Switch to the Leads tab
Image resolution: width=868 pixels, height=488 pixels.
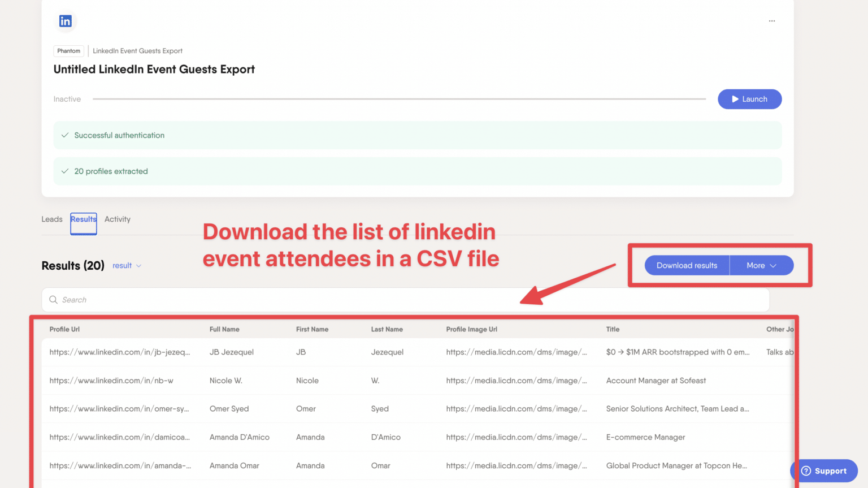pos(51,219)
